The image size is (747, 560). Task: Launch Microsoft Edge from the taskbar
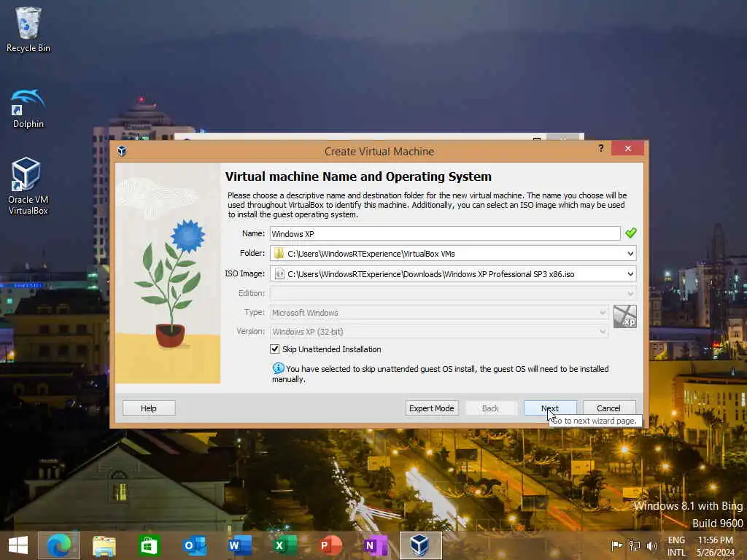(59, 545)
